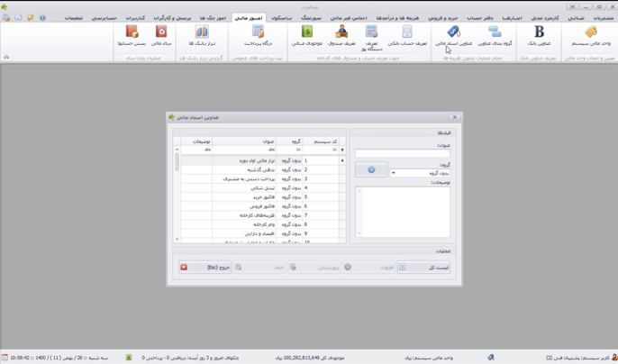Click the blue tag icon in the status bar
The image size is (618, 364).
pyautogui.click(x=491, y=358)
